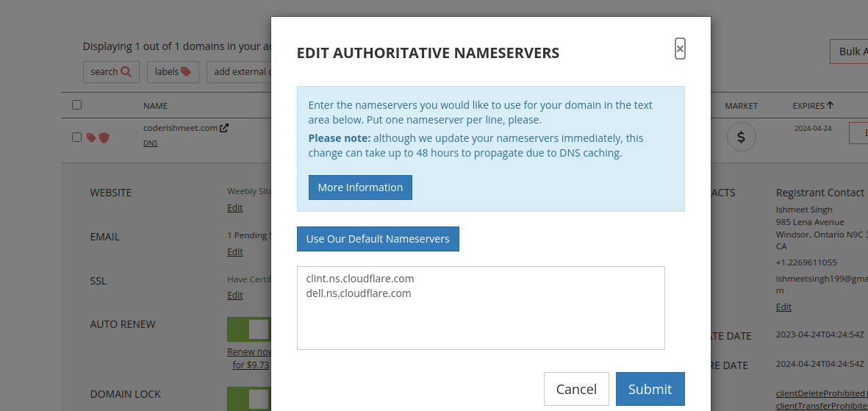Click the Weebly Site status text
Viewport: 868px width, 411px height.
pyautogui.click(x=250, y=191)
